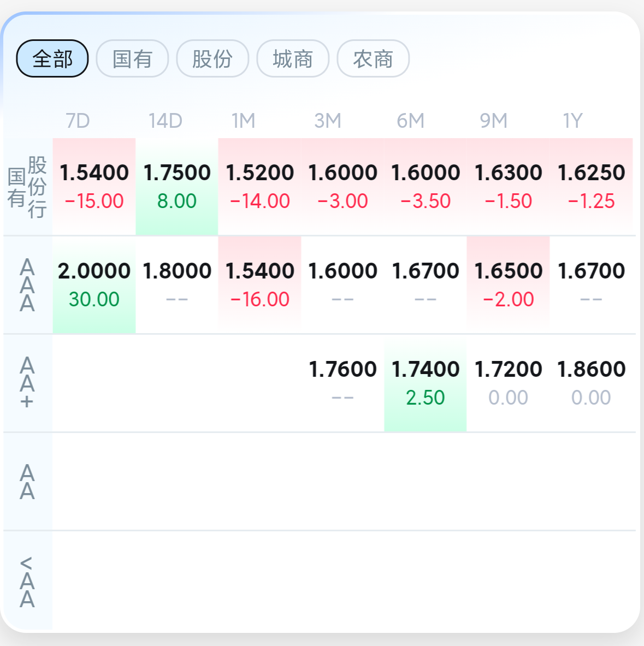Viewport: 644px width, 646px height.
Task: Open the 国有股份行 14D cell showing 1.7500
Action: (177, 187)
